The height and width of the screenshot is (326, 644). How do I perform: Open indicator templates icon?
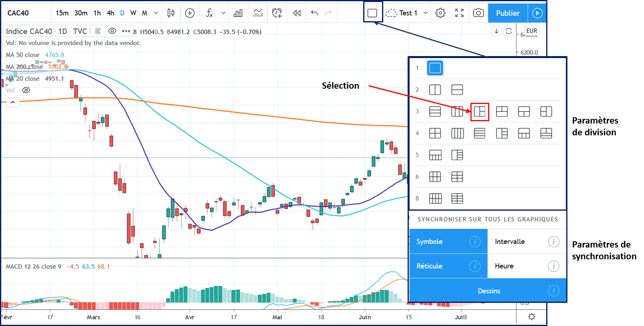pos(258,13)
